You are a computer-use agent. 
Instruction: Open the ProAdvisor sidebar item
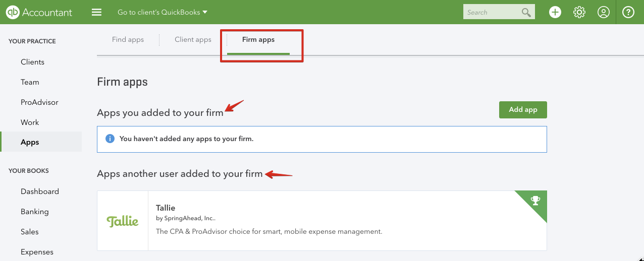click(x=39, y=102)
